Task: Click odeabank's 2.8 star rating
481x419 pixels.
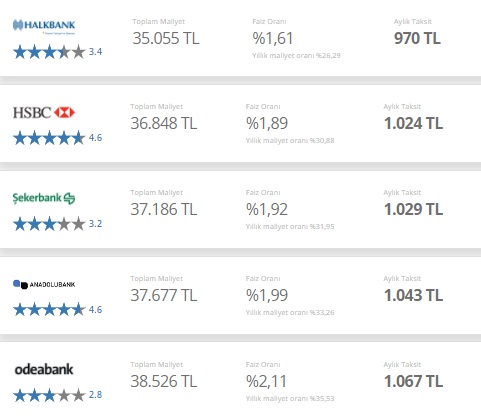Action: tap(57, 395)
